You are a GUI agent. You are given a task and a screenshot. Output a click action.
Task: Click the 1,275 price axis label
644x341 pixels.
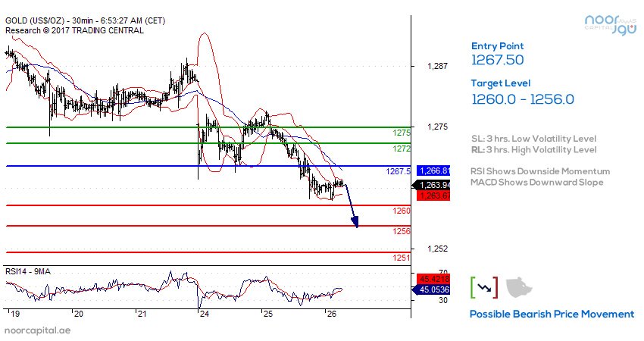click(x=437, y=127)
